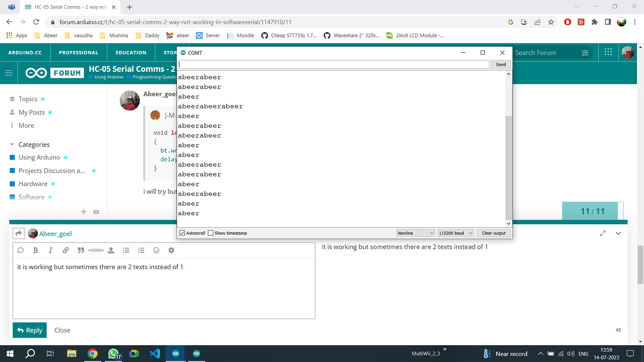Open the numbered list formatting option
Screen dimensions: 644x362
click(x=141, y=250)
